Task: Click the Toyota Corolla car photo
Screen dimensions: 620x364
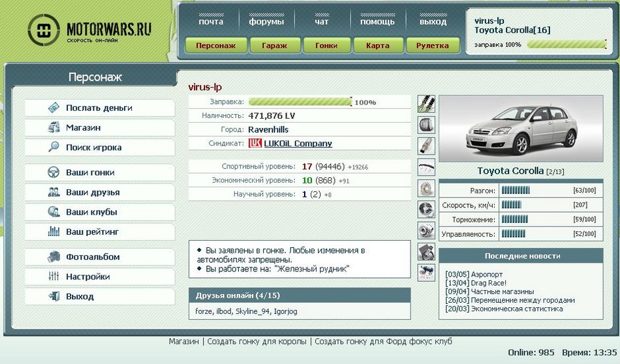Action: (x=521, y=129)
